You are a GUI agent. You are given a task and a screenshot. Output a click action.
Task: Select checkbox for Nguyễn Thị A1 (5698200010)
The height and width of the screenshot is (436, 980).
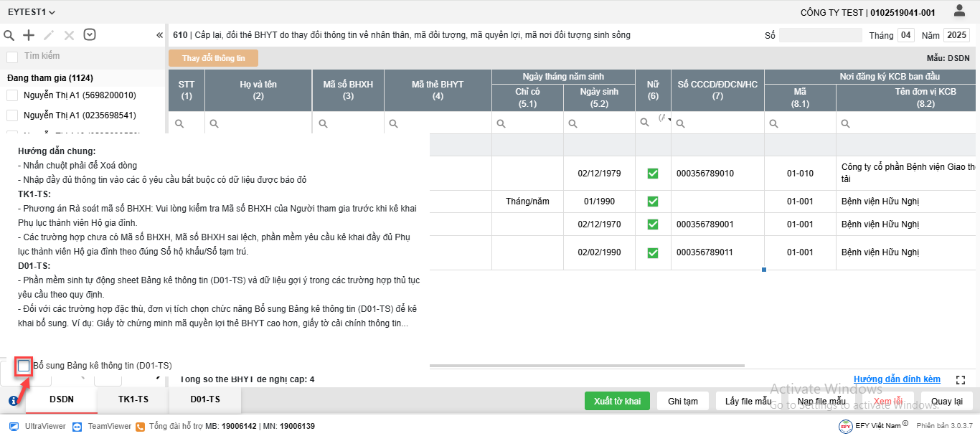click(x=12, y=95)
